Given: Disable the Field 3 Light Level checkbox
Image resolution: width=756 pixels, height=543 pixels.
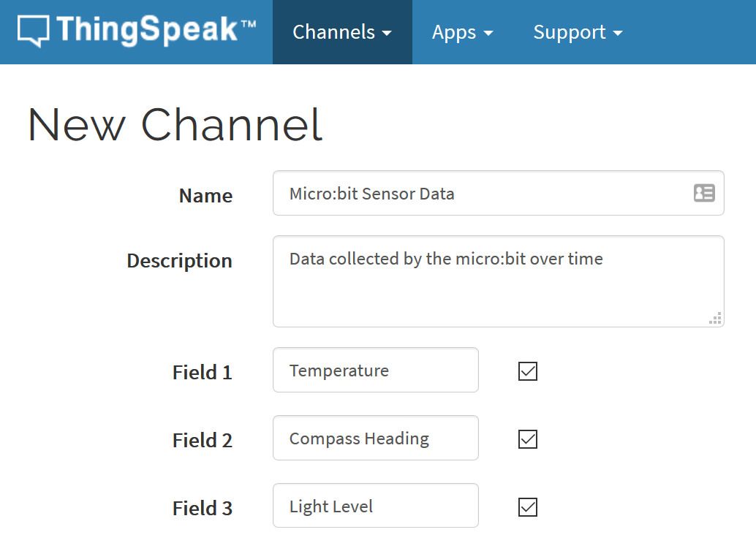Looking at the screenshot, I should click(x=527, y=507).
